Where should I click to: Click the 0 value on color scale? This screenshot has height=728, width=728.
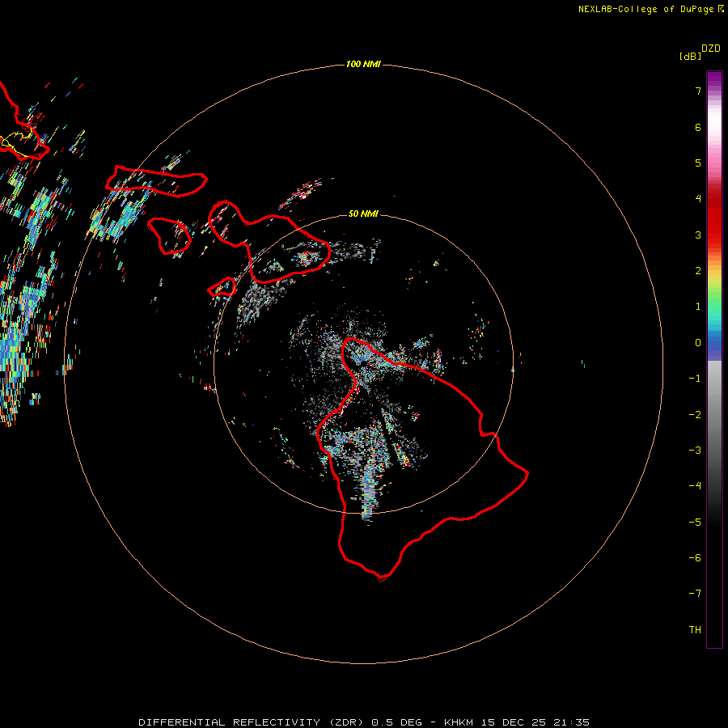[x=698, y=343]
